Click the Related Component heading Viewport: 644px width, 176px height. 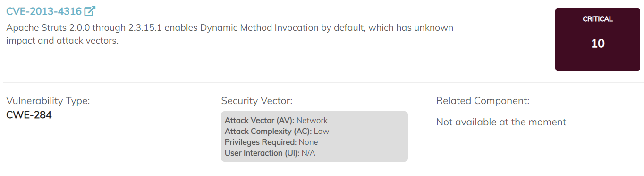(x=483, y=101)
